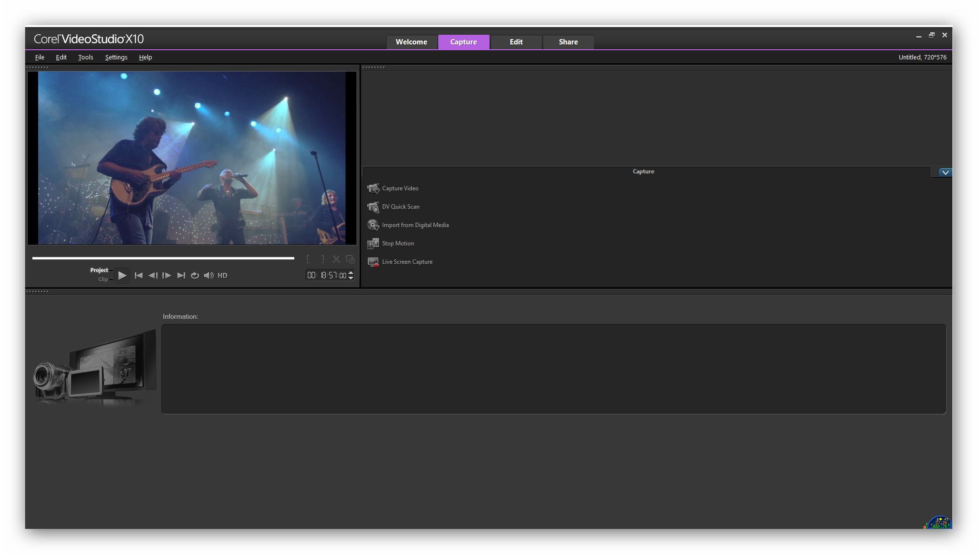Viewport: 980px width, 554px height.
Task: Click the preview scrubber bar
Action: pos(163,258)
